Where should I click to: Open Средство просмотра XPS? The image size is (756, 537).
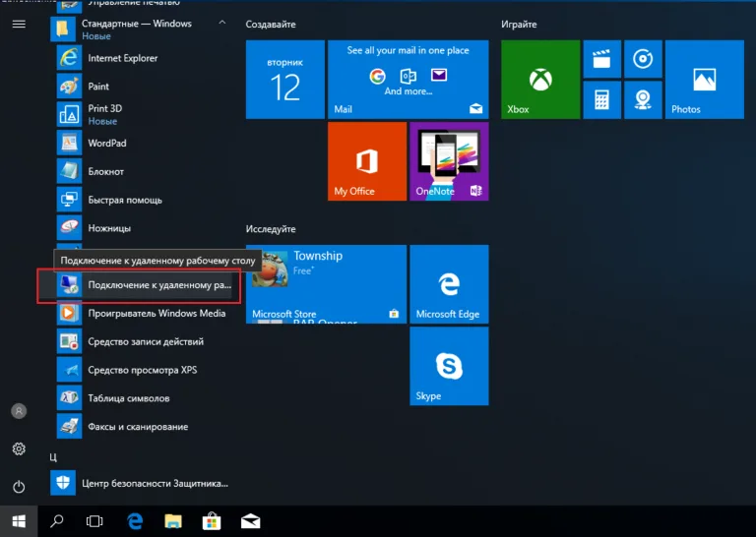click(142, 371)
